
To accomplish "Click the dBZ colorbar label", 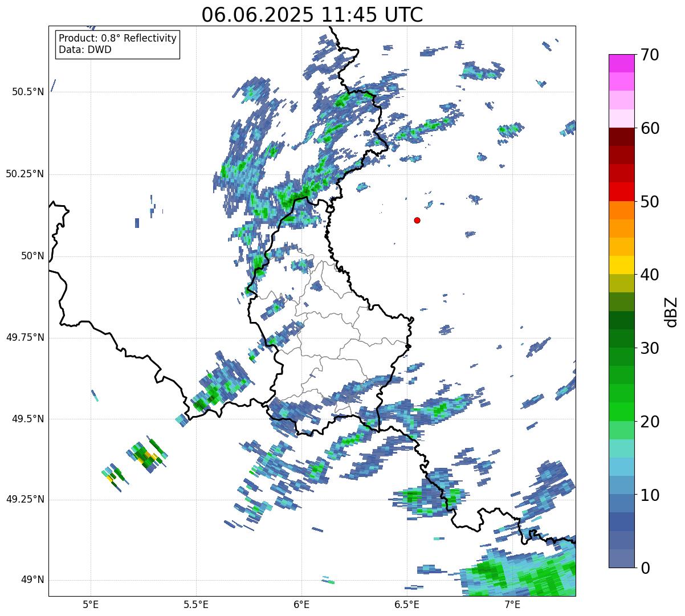I will pyautogui.click(x=671, y=311).
